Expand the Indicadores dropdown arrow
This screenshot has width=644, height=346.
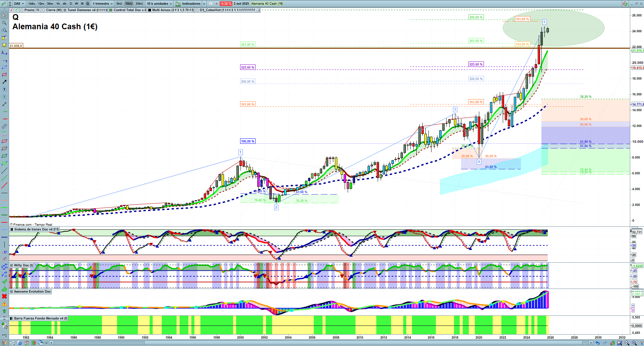pos(204,4)
